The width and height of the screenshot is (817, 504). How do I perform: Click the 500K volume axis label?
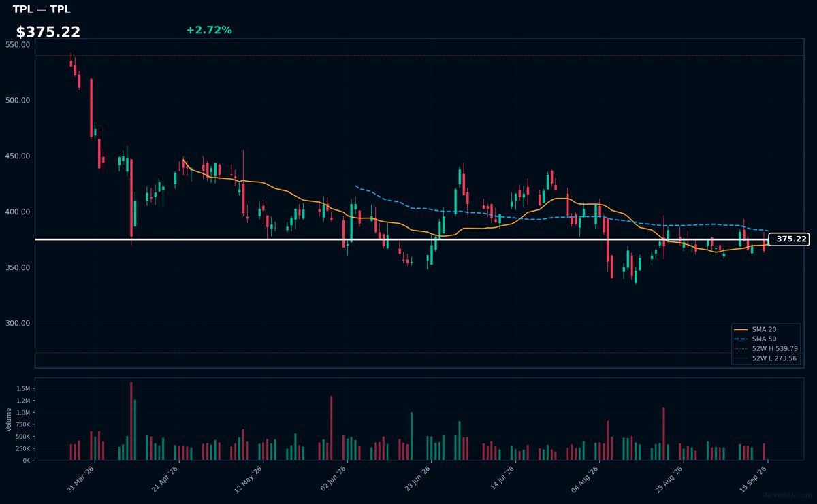[x=22, y=437]
